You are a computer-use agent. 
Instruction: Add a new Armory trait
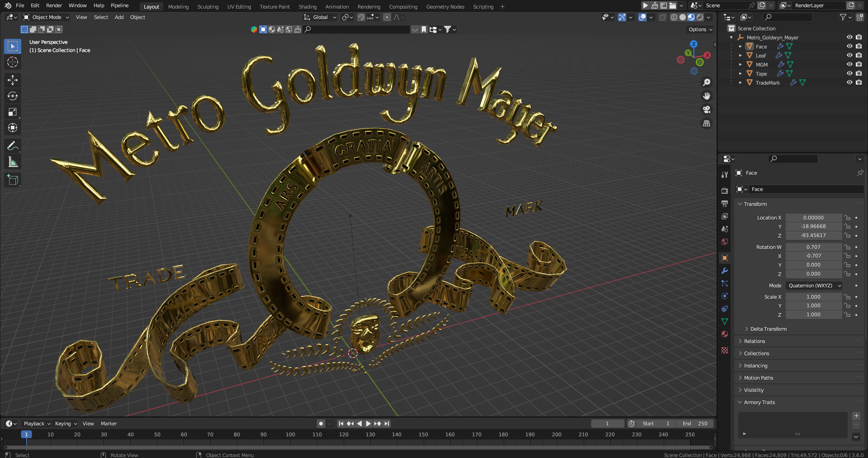(856, 416)
